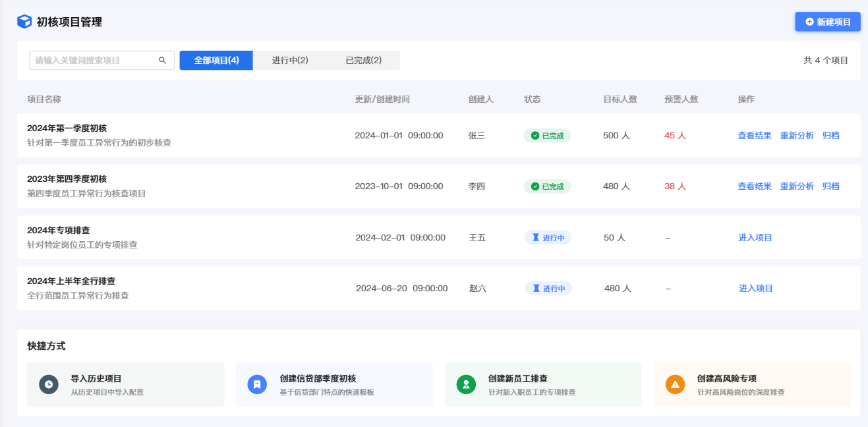Click 进行中 status badge of 2024年专项排查

click(x=548, y=238)
